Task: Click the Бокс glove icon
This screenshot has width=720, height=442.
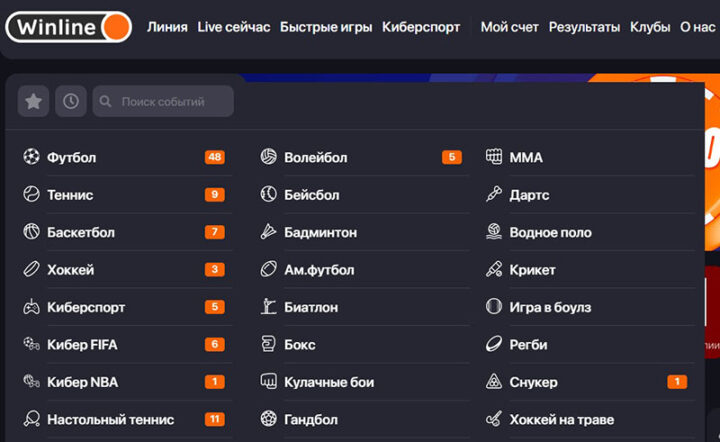Action: coord(269,344)
